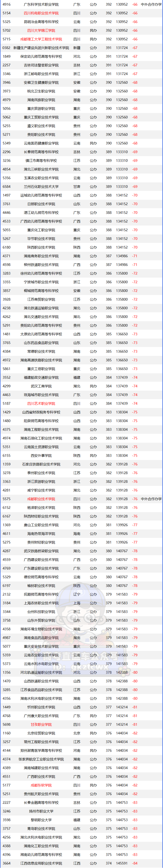Select school name 重庆旅游职业学院

coord(41,108)
